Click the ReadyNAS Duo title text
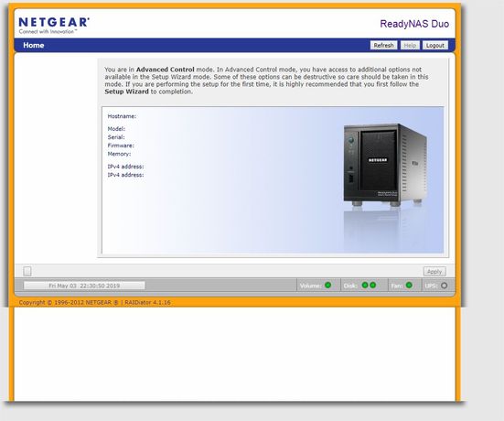 (x=414, y=24)
